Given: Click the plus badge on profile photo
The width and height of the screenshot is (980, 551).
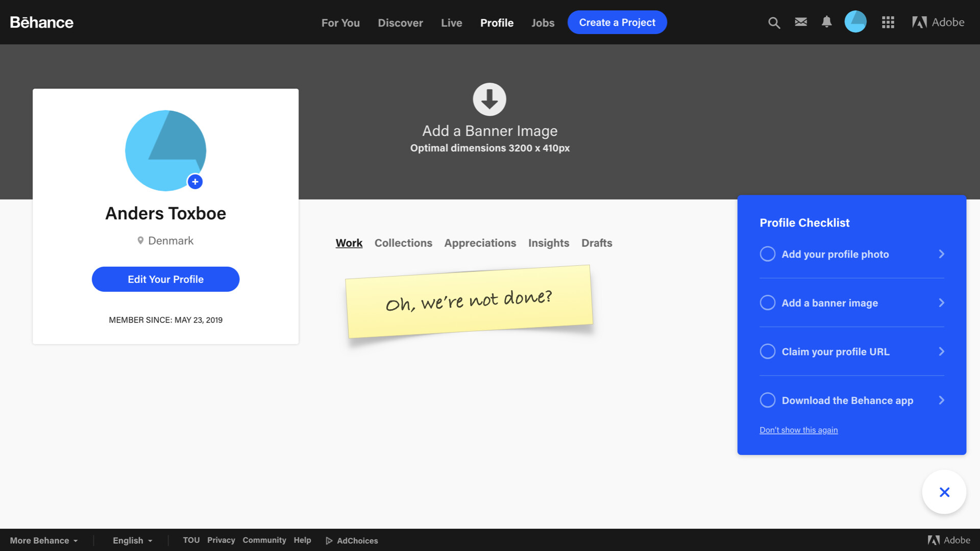Looking at the screenshot, I should pos(195,182).
